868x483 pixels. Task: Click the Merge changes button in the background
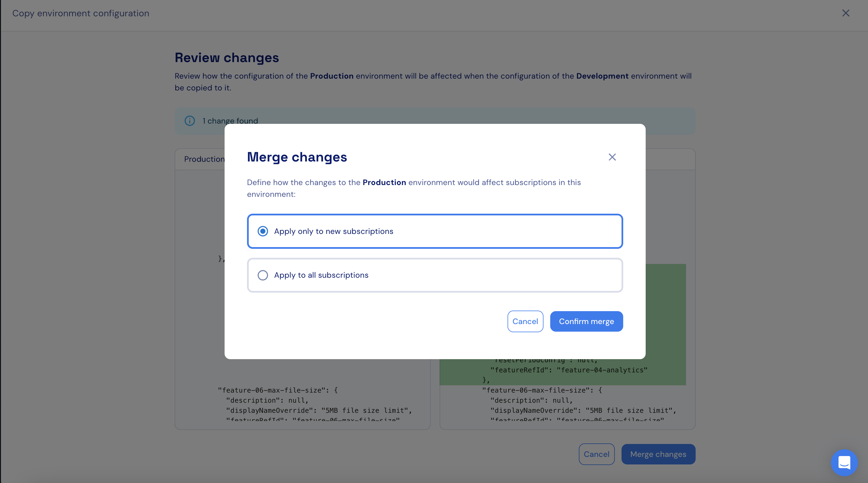(x=658, y=454)
